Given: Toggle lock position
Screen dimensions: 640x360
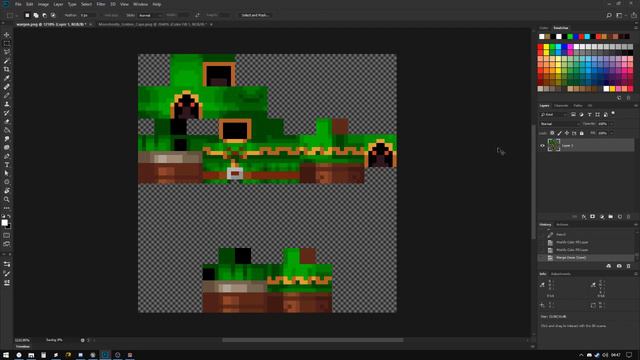Looking at the screenshot, I should point(567,133).
